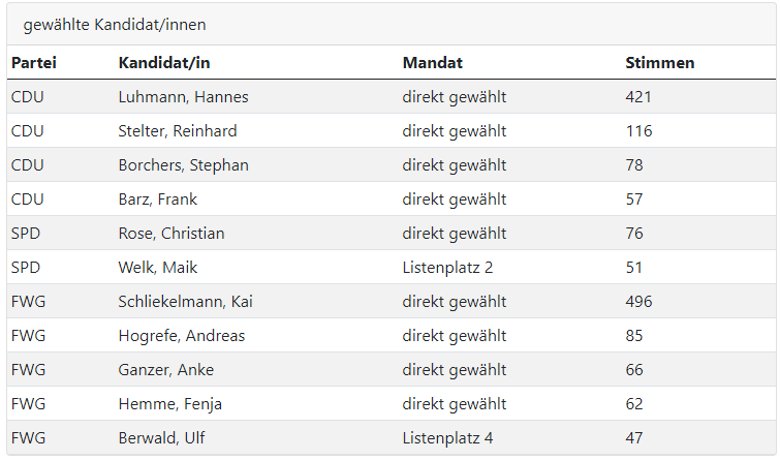
Task: Select candidate Barz, Frank
Action: tap(158, 199)
